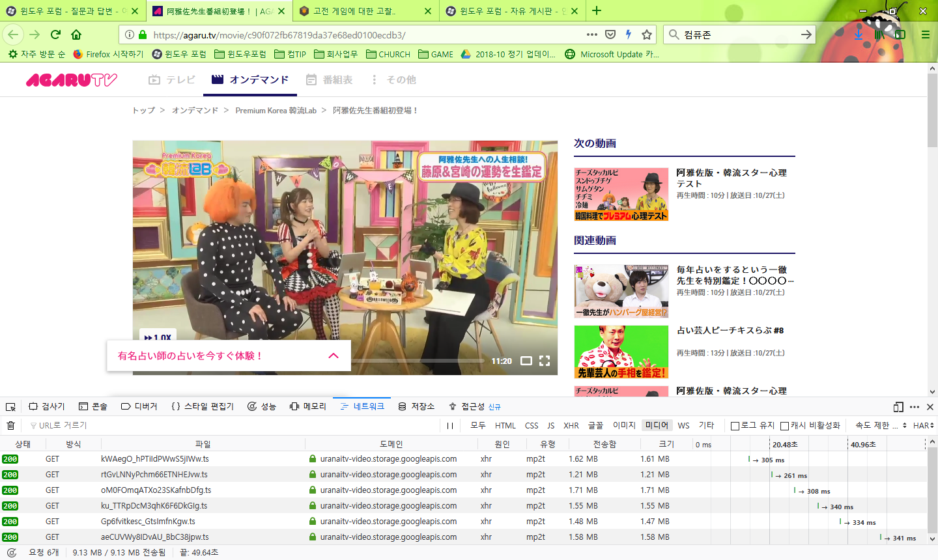The height and width of the screenshot is (560, 938).
Task: Toggle the JS request filter
Action: (551, 425)
